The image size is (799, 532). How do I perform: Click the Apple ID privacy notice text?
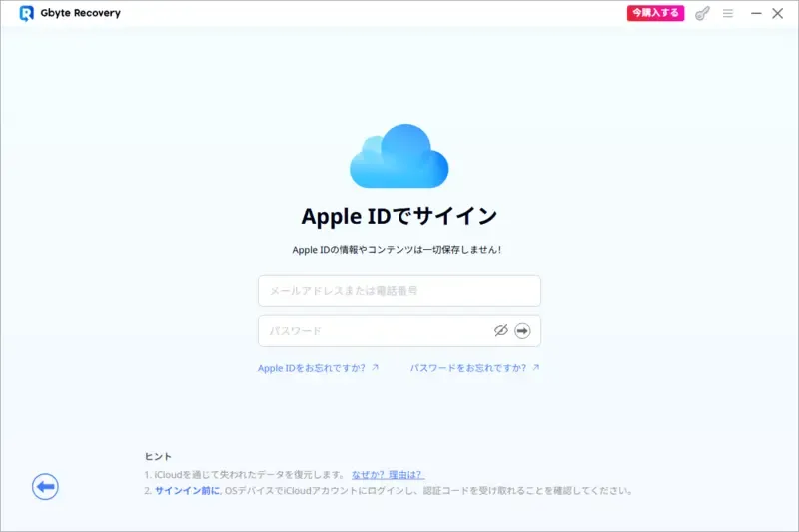397,250
